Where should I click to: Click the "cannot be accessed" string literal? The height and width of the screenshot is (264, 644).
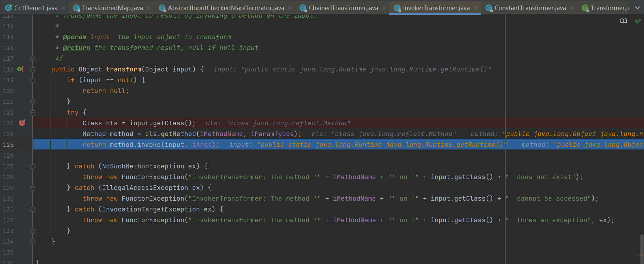548,198
